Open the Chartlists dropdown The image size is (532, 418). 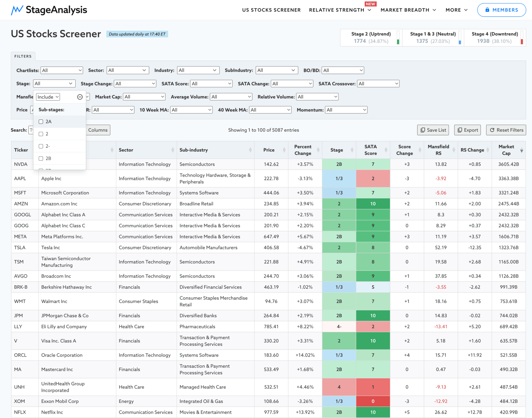click(62, 70)
